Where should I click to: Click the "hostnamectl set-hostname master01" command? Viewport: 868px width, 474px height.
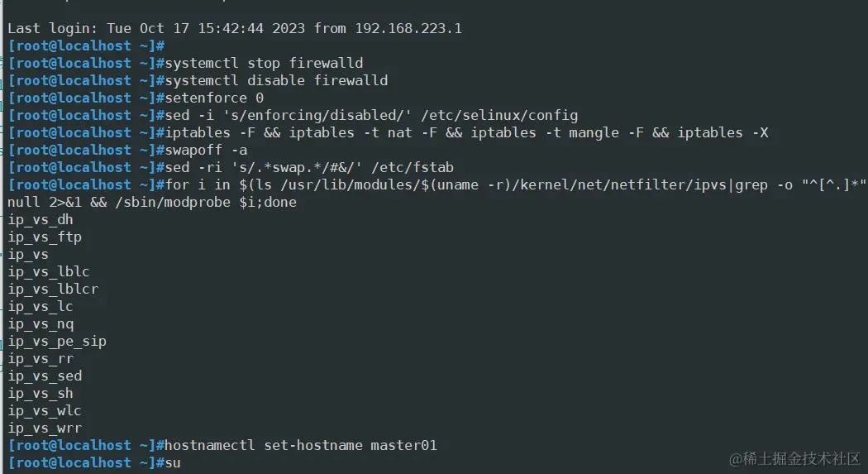click(301, 445)
